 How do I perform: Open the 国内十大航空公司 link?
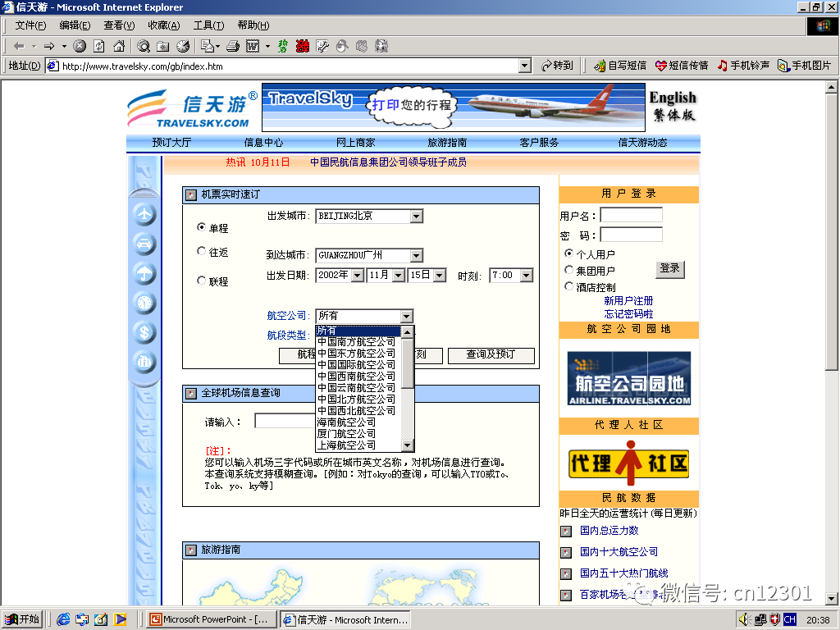[619, 552]
